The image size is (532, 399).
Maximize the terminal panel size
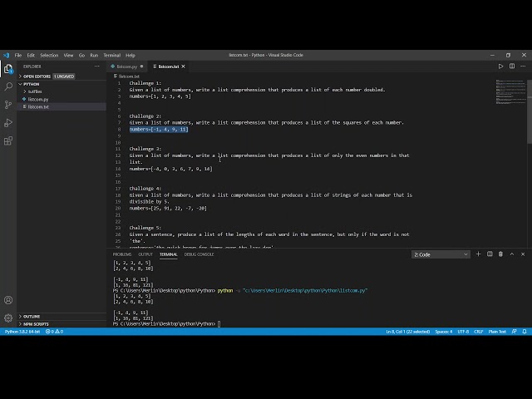(512, 254)
